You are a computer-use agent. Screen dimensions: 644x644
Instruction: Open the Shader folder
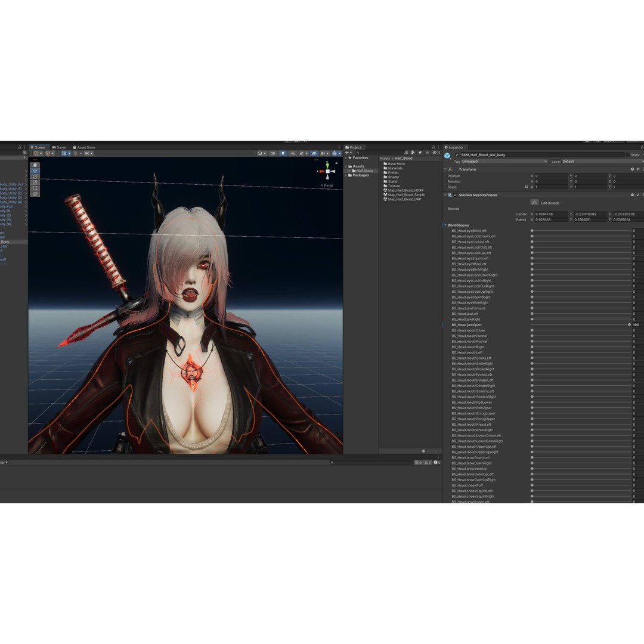coord(391,177)
